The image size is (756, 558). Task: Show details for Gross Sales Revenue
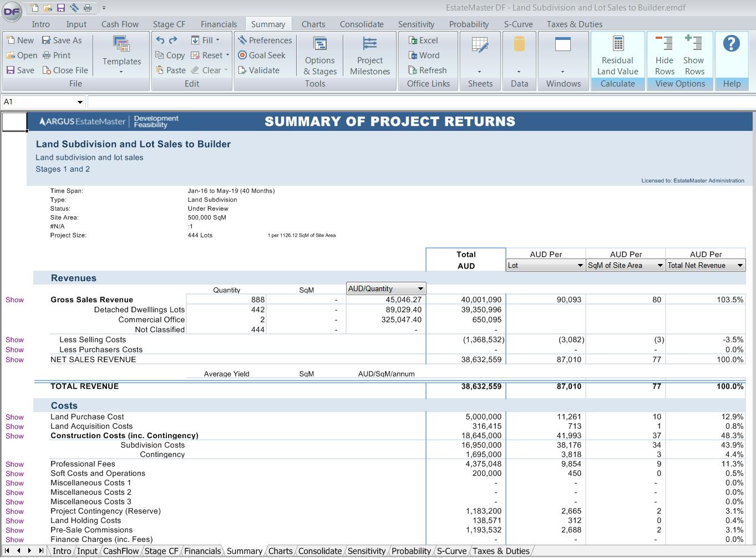[14, 300]
